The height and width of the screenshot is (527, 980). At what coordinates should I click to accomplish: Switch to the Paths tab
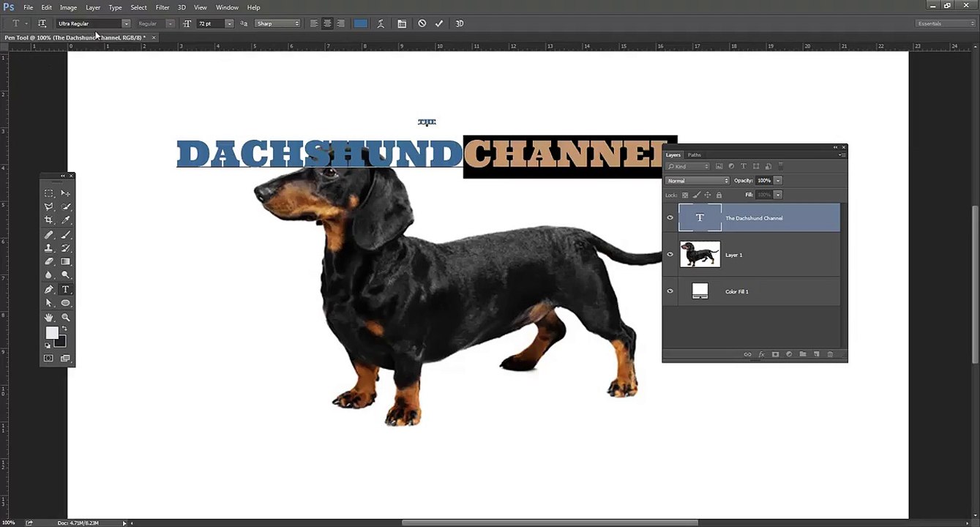pos(695,155)
